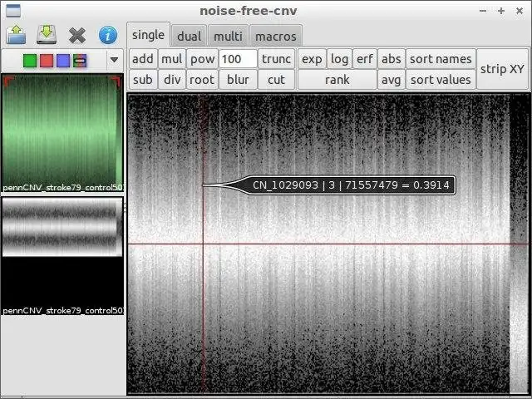Click the strip XY button
This screenshot has width=532, height=399.
(502, 69)
